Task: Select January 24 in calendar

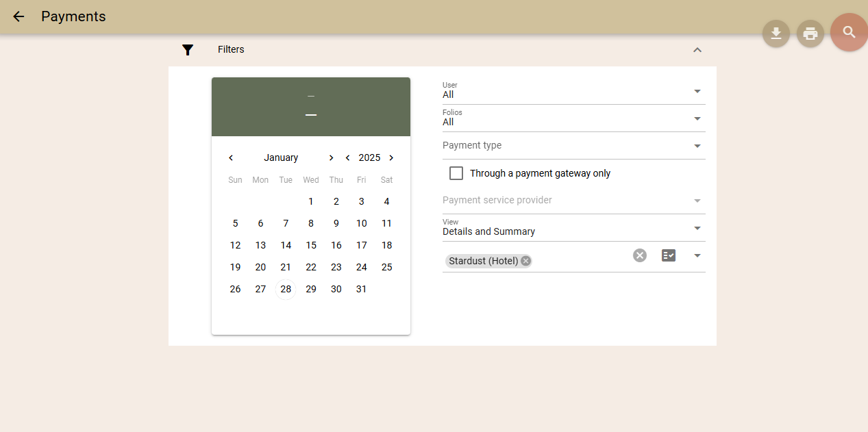Action: tap(361, 267)
